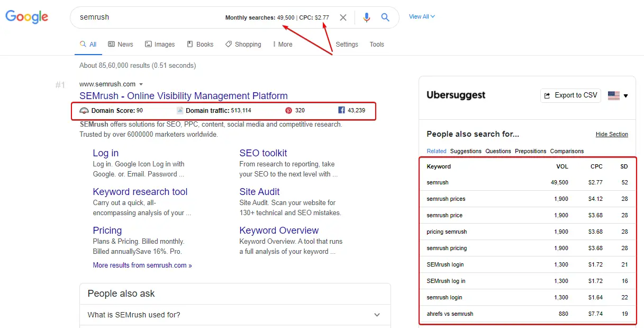The width and height of the screenshot is (644, 328).
Task: Click the 'SEMrush log in' keyword row
Action: point(528,281)
